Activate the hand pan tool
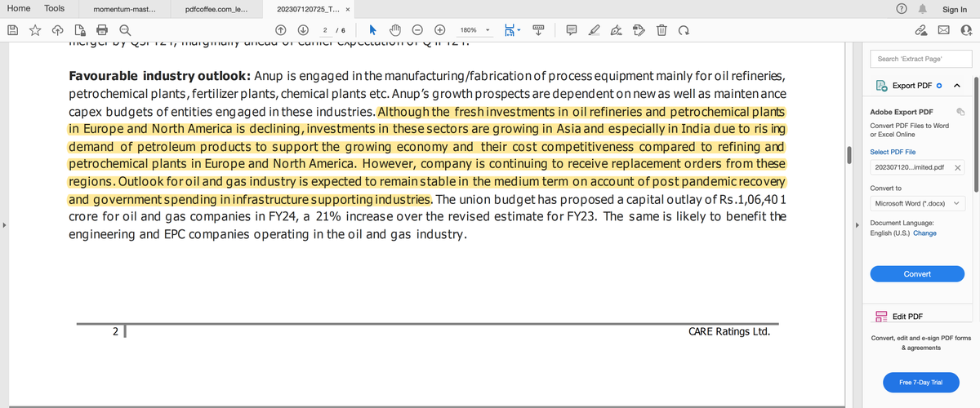The image size is (980, 408). click(x=394, y=30)
